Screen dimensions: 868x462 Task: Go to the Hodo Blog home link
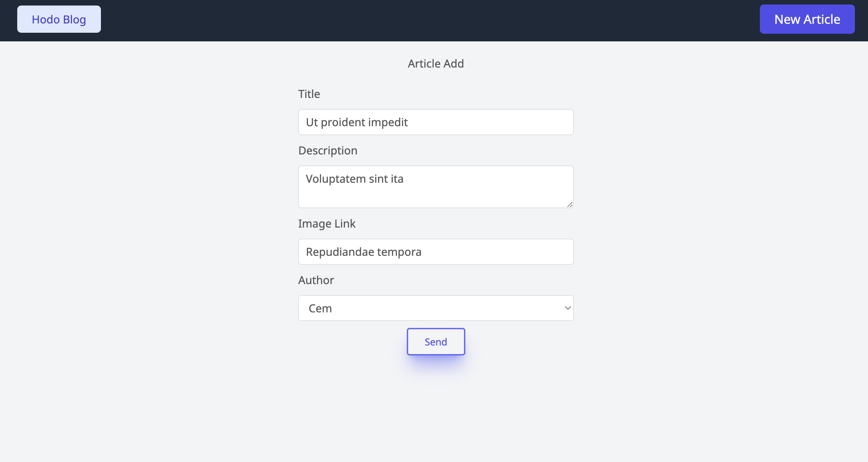pyautogui.click(x=59, y=19)
